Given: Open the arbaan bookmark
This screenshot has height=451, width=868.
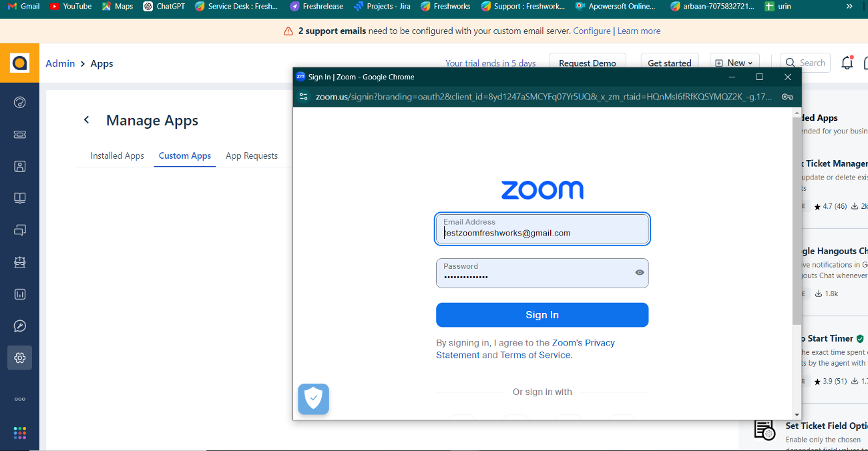Looking at the screenshot, I should tap(712, 6).
